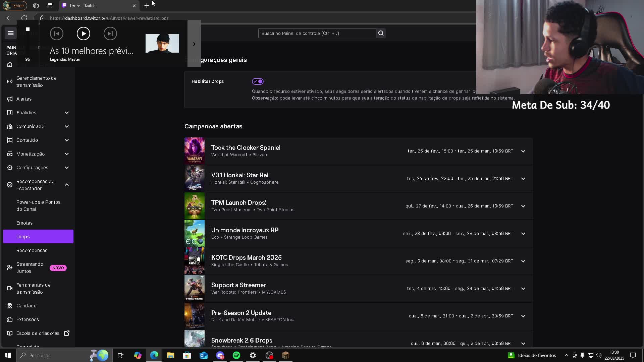Open the Caridade sidebar item
The height and width of the screenshot is (362, 644).
[x=38, y=306]
